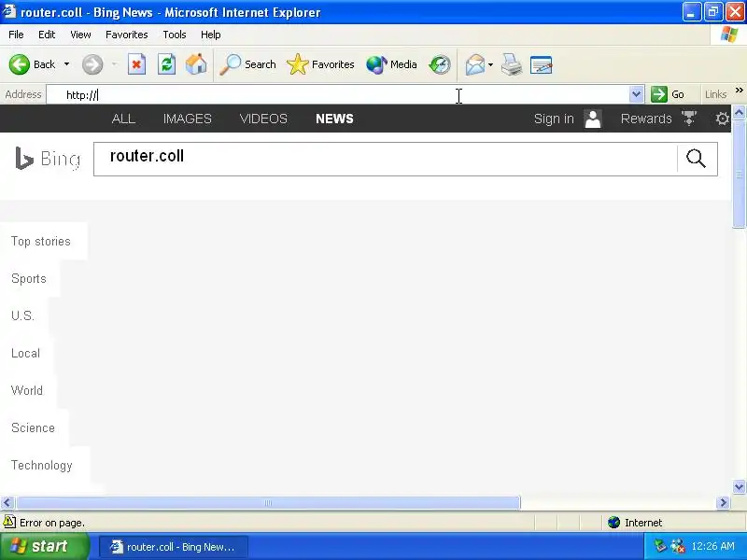Screen dimensions: 747x560
Task: Click the vertical scrollbar thumb
Action: [x=739, y=175]
